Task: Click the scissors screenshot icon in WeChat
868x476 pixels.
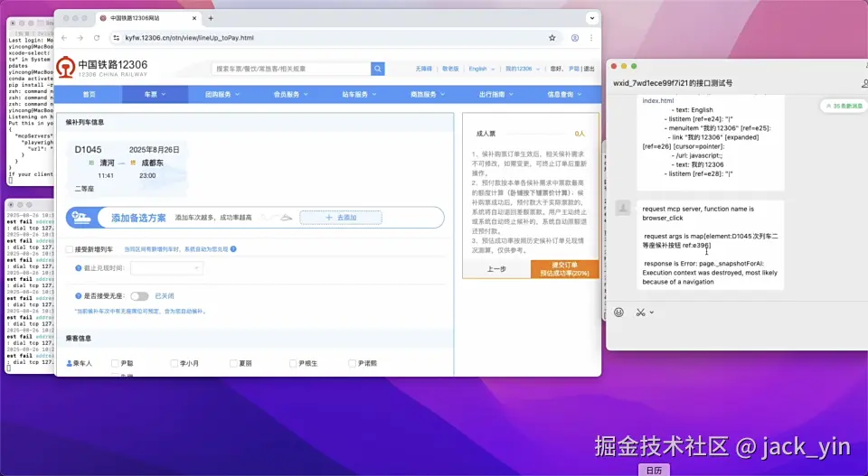Action: click(x=640, y=313)
